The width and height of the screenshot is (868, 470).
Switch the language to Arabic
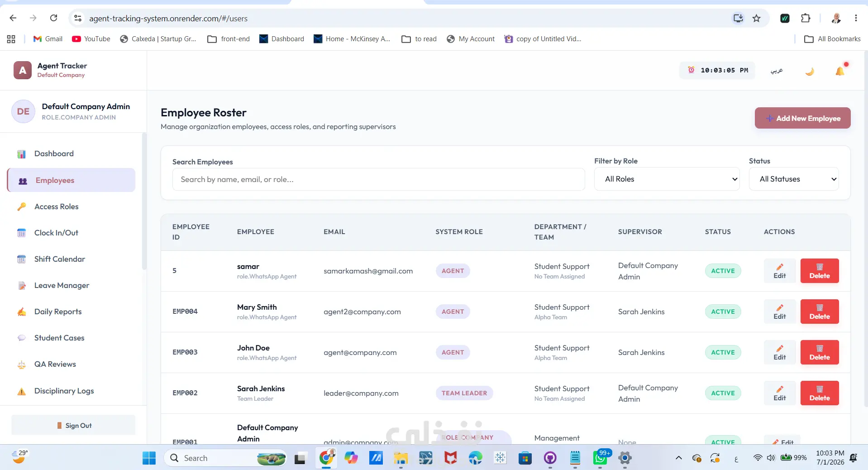(x=777, y=71)
